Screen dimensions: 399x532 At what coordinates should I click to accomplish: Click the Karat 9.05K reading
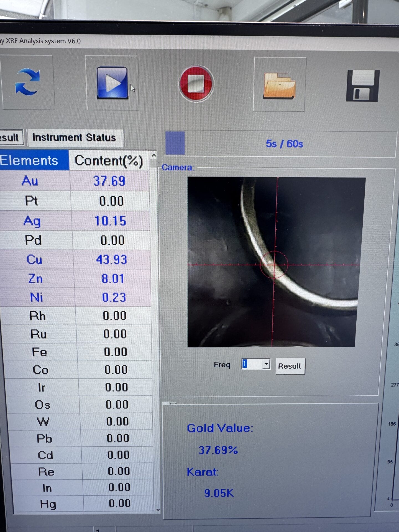pos(219,493)
